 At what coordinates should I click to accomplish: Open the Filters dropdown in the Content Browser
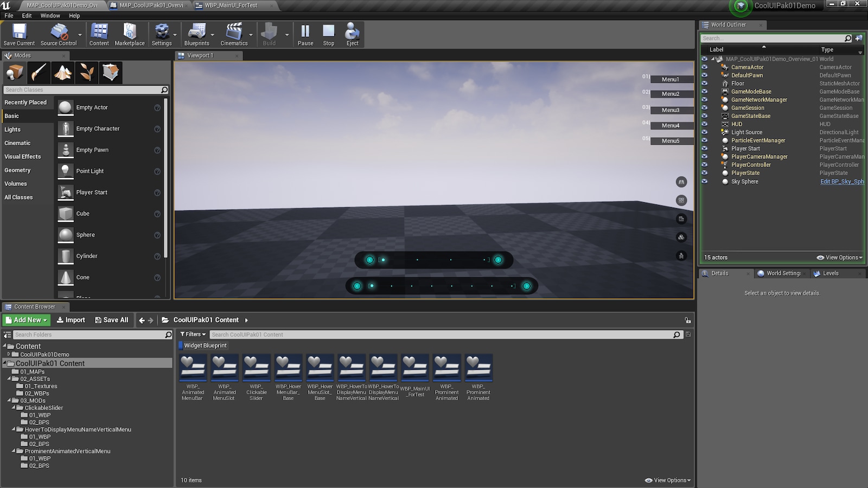pos(193,334)
